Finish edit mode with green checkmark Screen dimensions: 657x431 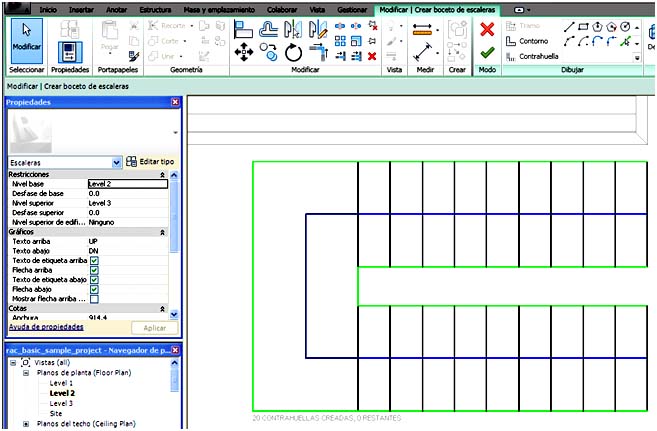click(487, 52)
